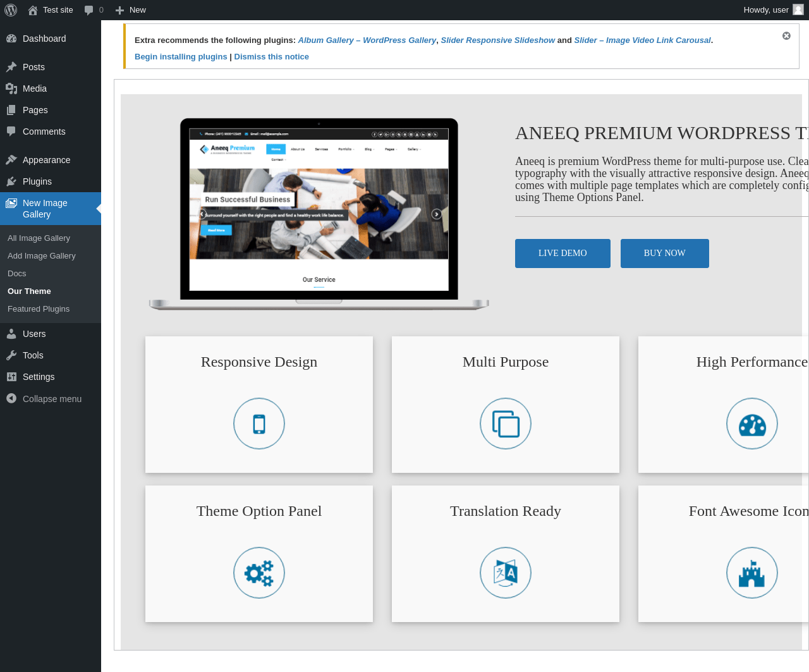The height and width of the screenshot is (672, 809).
Task: Click the Tools wrench icon
Action: click(11, 355)
